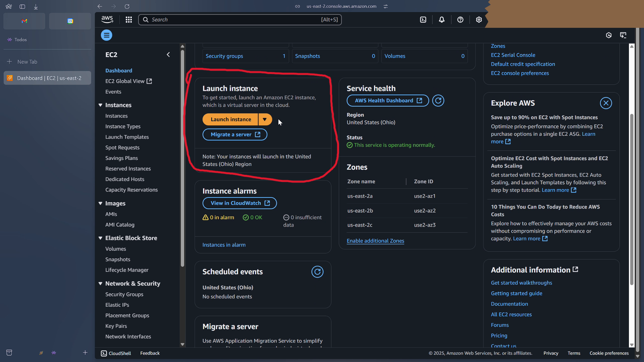Viewport: 644px width, 362px height.
Task: Click the browser reload icon
Action: 127,6
